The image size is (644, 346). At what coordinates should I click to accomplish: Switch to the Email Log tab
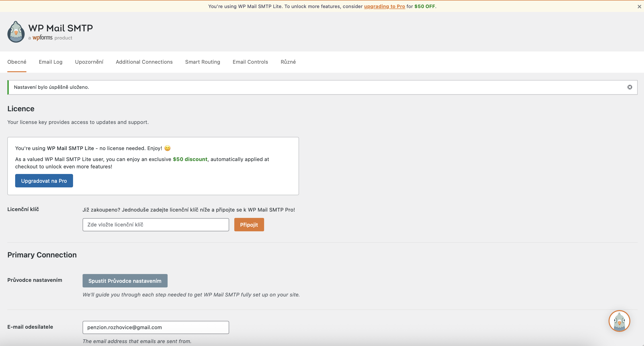click(x=51, y=62)
